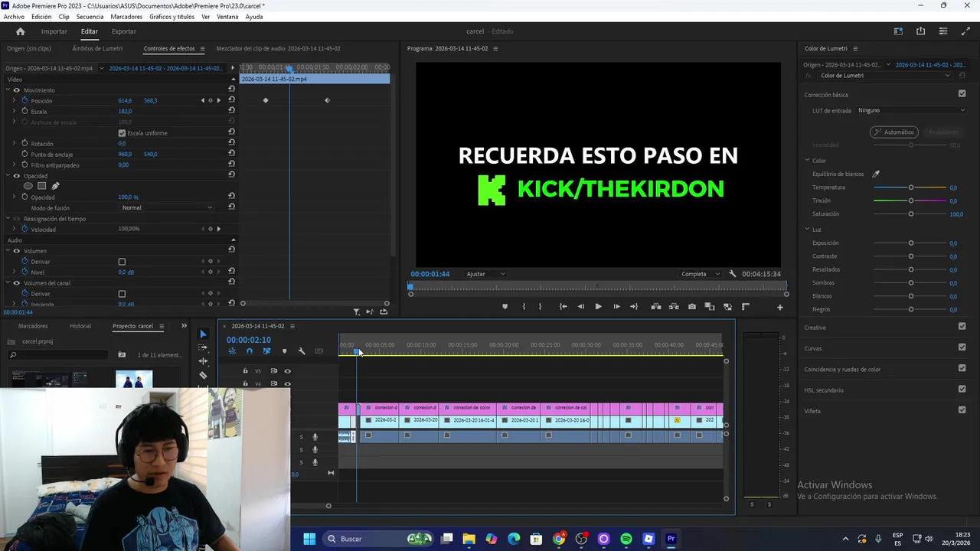The width and height of the screenshot is (980, 551).
Task: Toggle snap magnet in the timeline
Action: click(250, 351)
